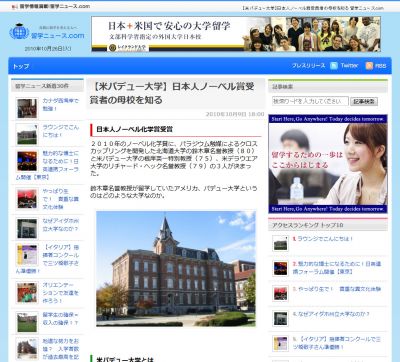Image resolution: width=400 pixels, height=362 pixels.
Task: Click thumbnail beside sidebar ラウンジでこんにちは
Action: coord(27,134)
